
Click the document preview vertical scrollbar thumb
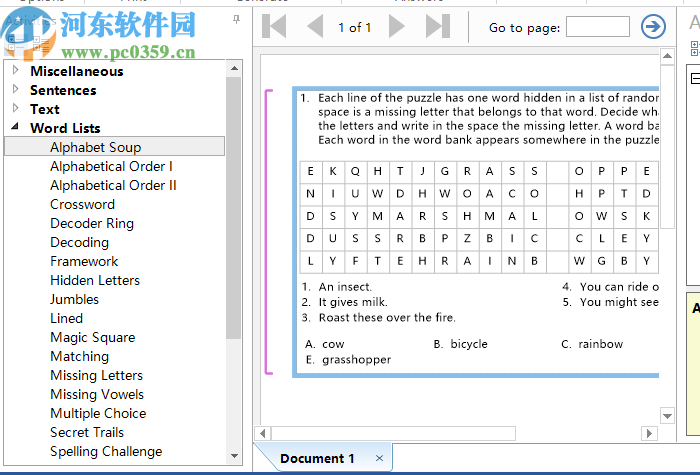coord(667,146)
